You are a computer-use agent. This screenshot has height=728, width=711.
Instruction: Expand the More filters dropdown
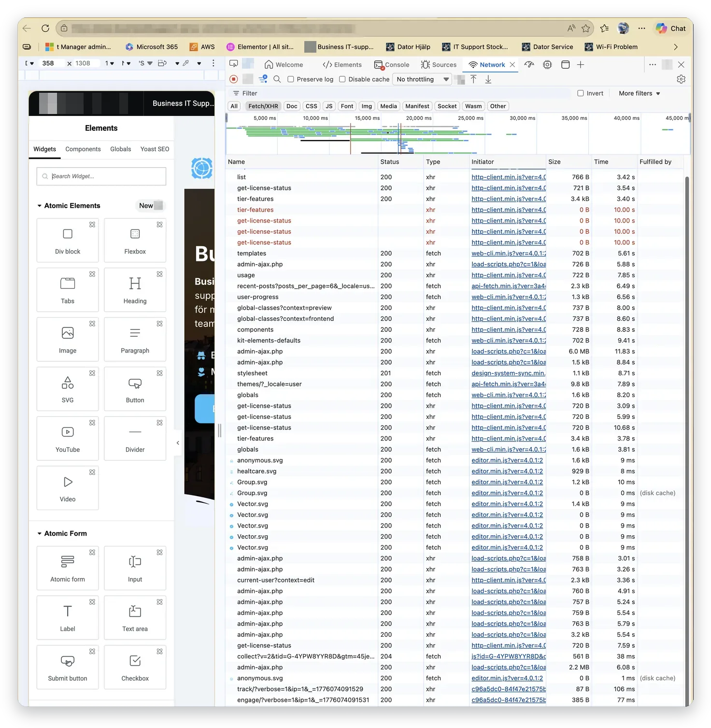[x=640, y=93]
